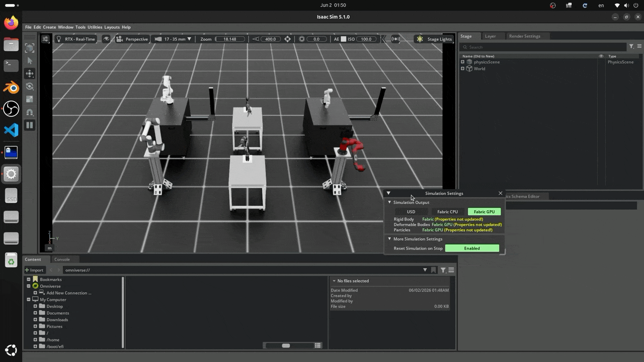Select the Rotate tool
Screen dimensions: 644x362
point(30,86)
